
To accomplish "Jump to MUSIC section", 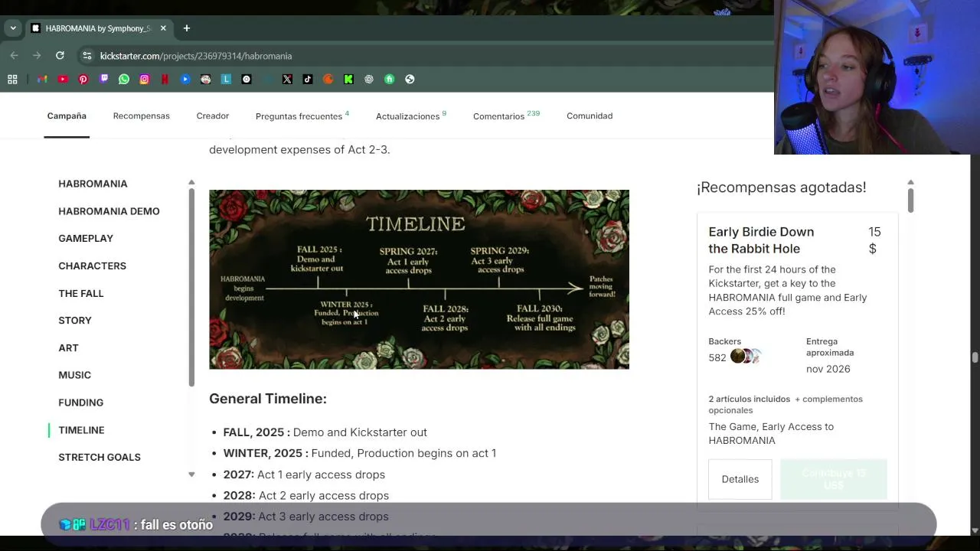I will (x=74, y=375).
